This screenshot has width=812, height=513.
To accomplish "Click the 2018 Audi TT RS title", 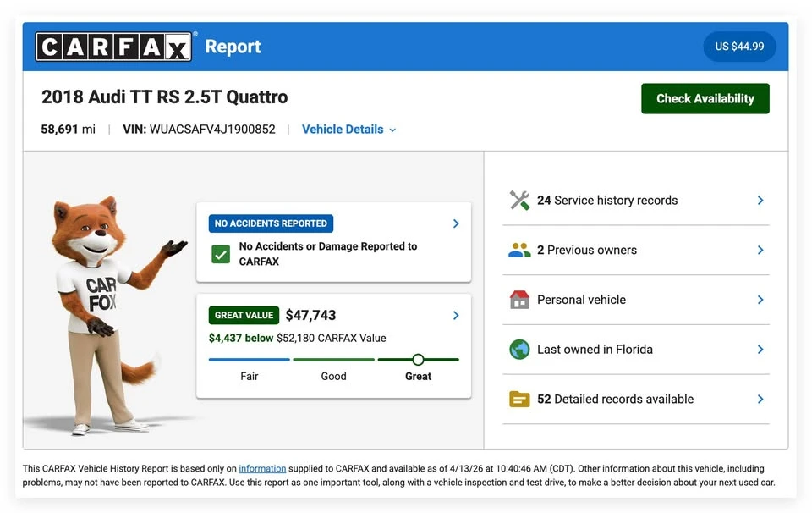I will click(x=165, y=97).
